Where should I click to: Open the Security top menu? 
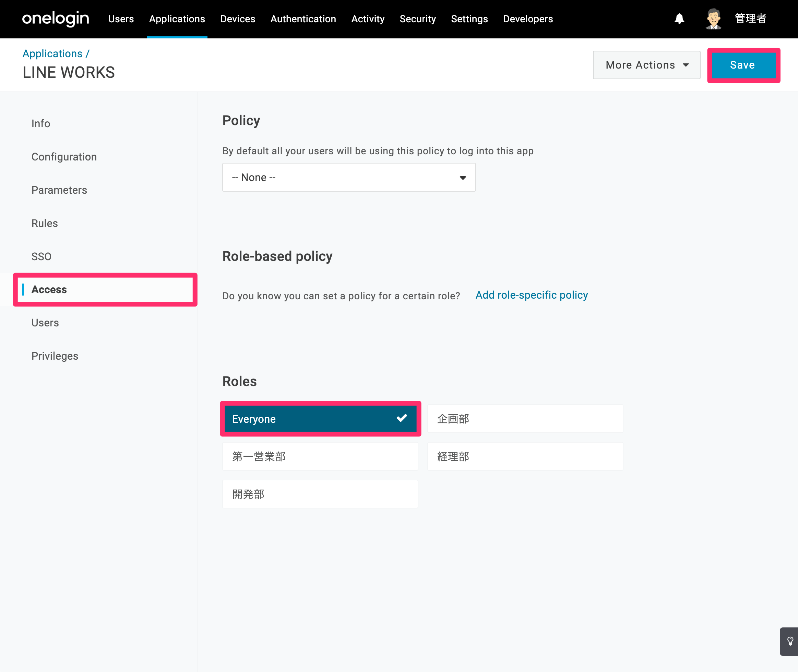[x=418, y=19]
